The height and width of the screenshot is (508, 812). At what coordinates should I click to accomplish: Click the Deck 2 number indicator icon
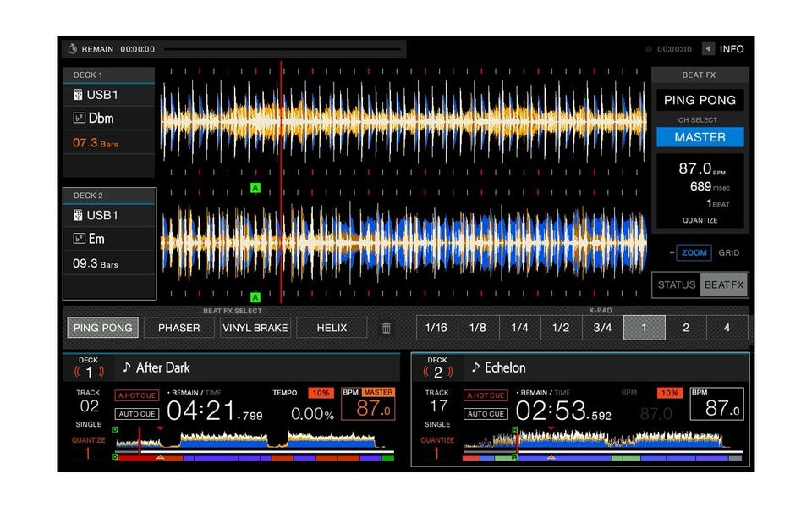click(437, 372)
